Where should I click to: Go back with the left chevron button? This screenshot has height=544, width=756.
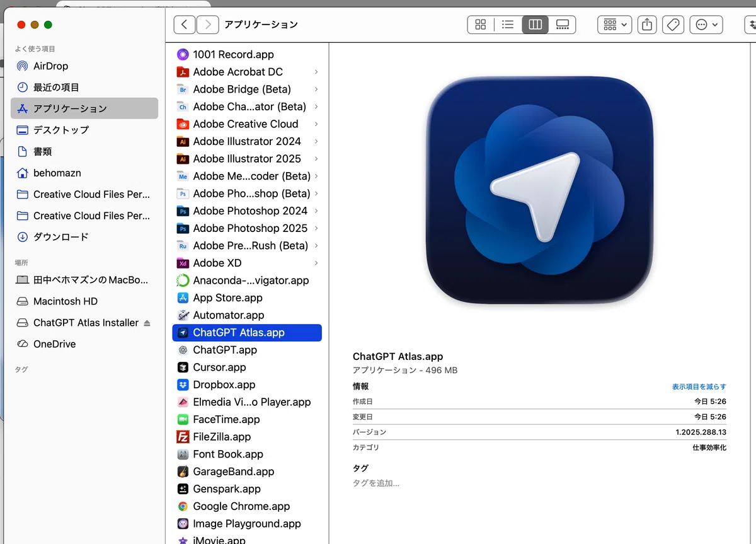[x=184, y=25]
